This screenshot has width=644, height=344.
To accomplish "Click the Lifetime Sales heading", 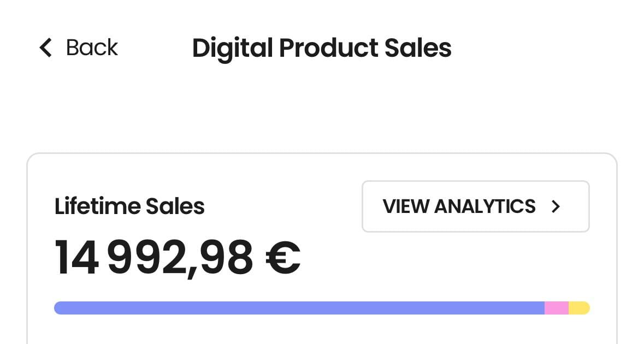I will click(129, 206).
